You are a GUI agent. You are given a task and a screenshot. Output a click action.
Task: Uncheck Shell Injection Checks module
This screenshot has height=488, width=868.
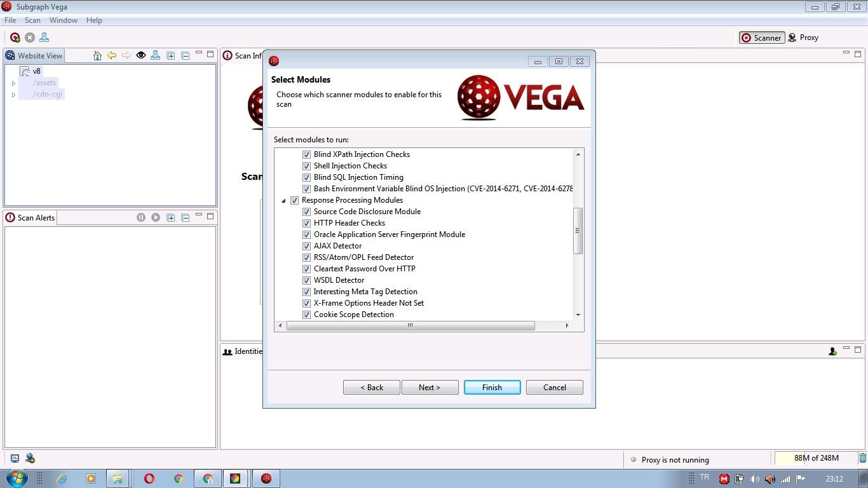306,166
